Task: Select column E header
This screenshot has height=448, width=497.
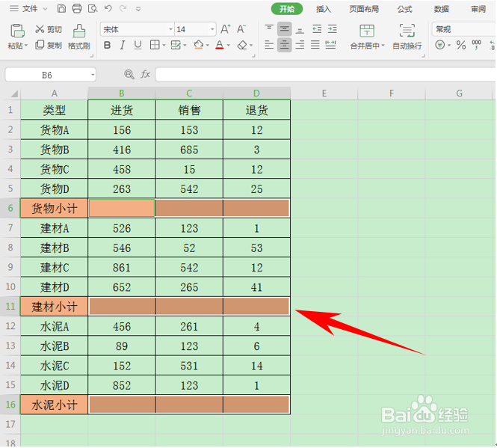Action: (x=324, y=93)
